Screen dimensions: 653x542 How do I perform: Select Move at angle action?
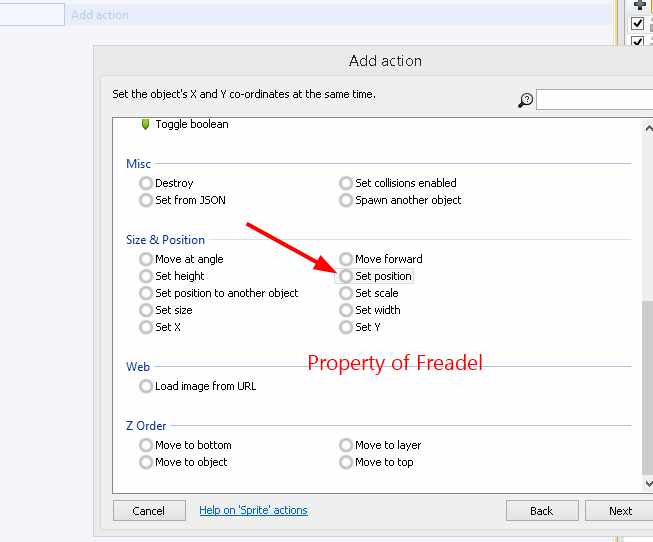point(189,259)
